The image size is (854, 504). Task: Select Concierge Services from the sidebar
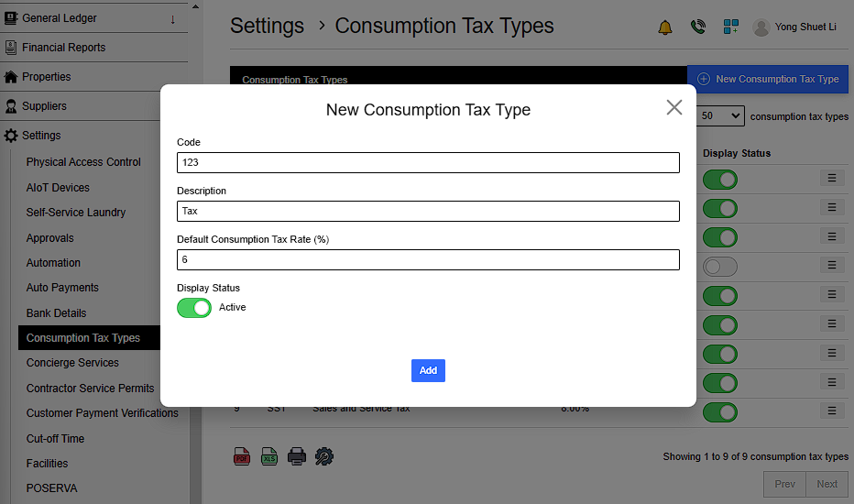click(72, 363)
